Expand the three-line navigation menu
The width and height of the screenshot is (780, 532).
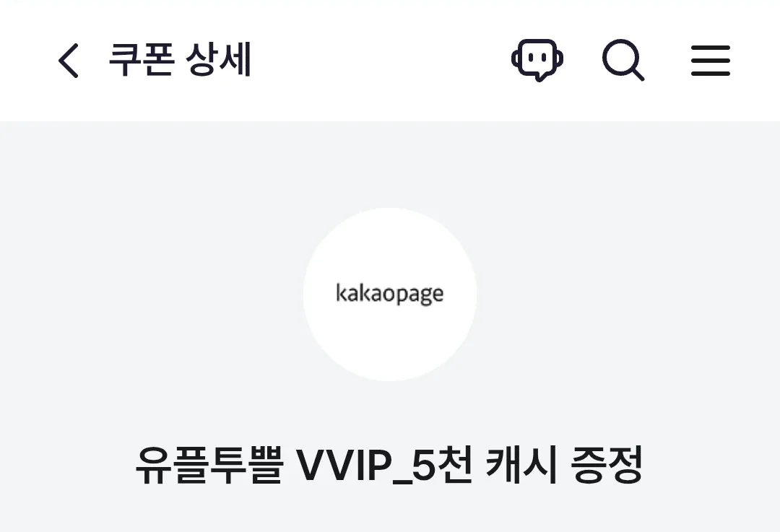[x=711, y=61]
